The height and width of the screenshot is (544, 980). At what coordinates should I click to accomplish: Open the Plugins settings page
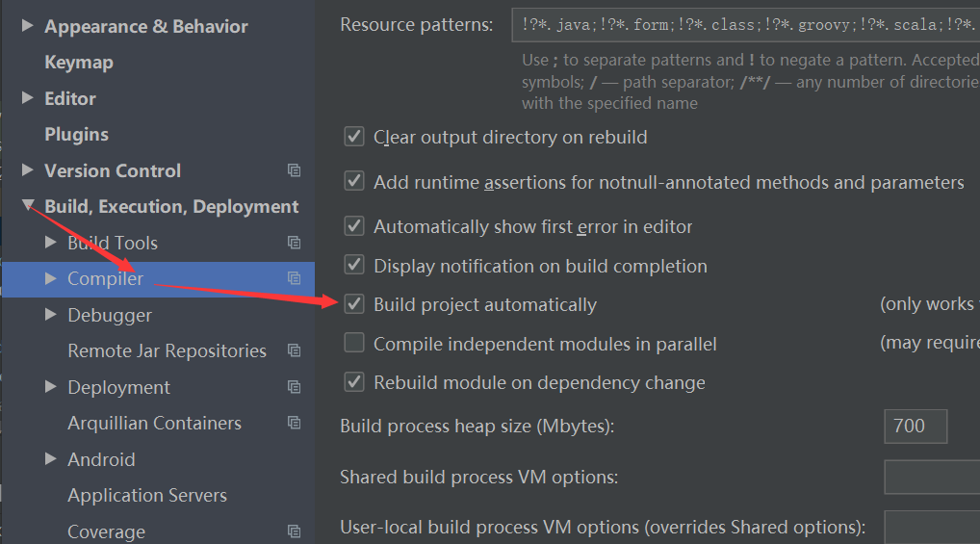point(76,135)
